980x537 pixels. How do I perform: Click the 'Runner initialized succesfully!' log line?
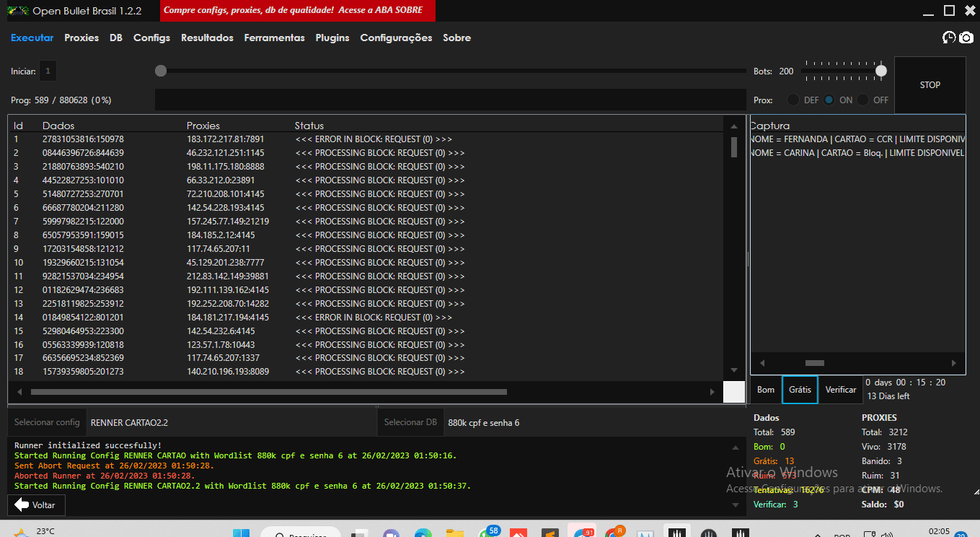pos(88,446)
